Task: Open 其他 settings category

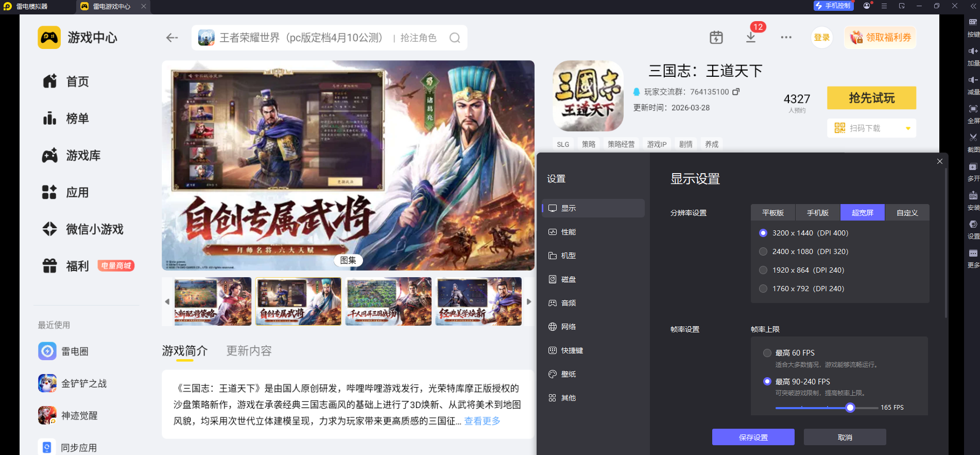Action: (593, 398)
